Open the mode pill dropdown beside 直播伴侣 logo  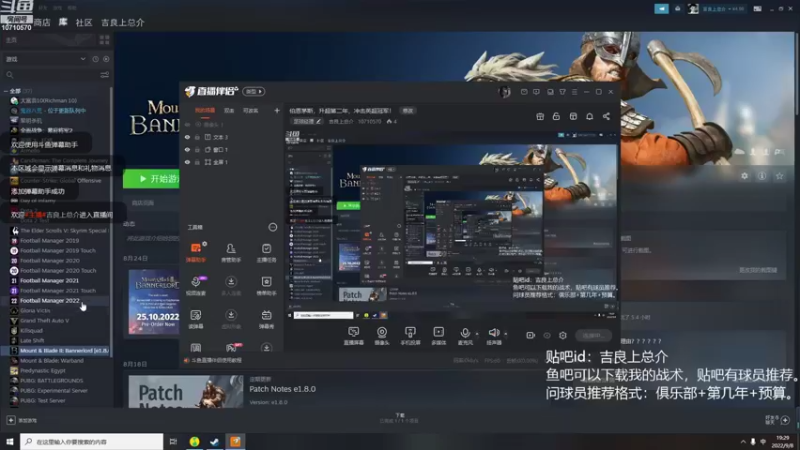tap(254, 91)
